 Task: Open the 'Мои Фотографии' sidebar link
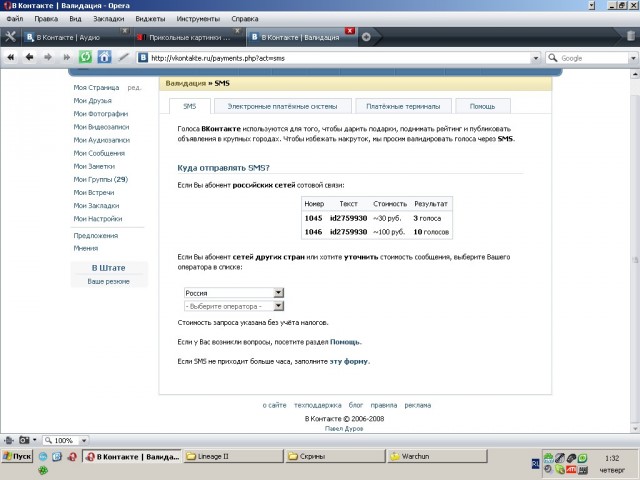click(100, 113)
